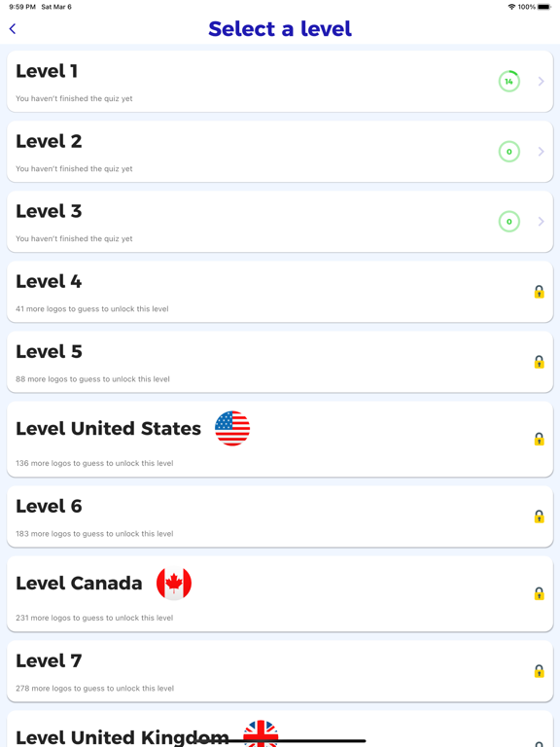The width and height of the screenshot is (560, 747).
Task: Tap the Level United Kingdom row title
Action: click(122, 737)
